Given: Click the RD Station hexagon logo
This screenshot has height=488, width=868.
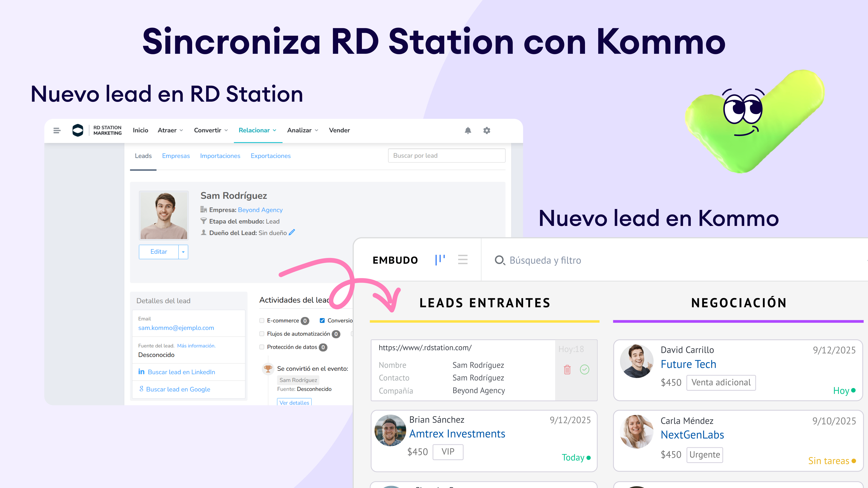Looking at the screenshot, I should [78, 130].
